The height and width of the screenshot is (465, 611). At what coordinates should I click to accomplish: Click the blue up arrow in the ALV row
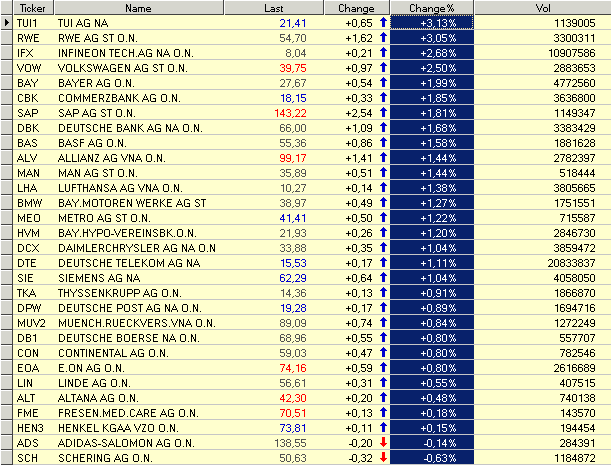pos(383,157)
